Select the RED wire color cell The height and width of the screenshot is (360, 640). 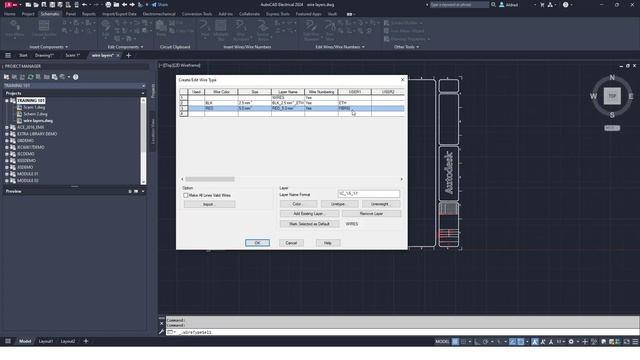(x=221, y=108)
